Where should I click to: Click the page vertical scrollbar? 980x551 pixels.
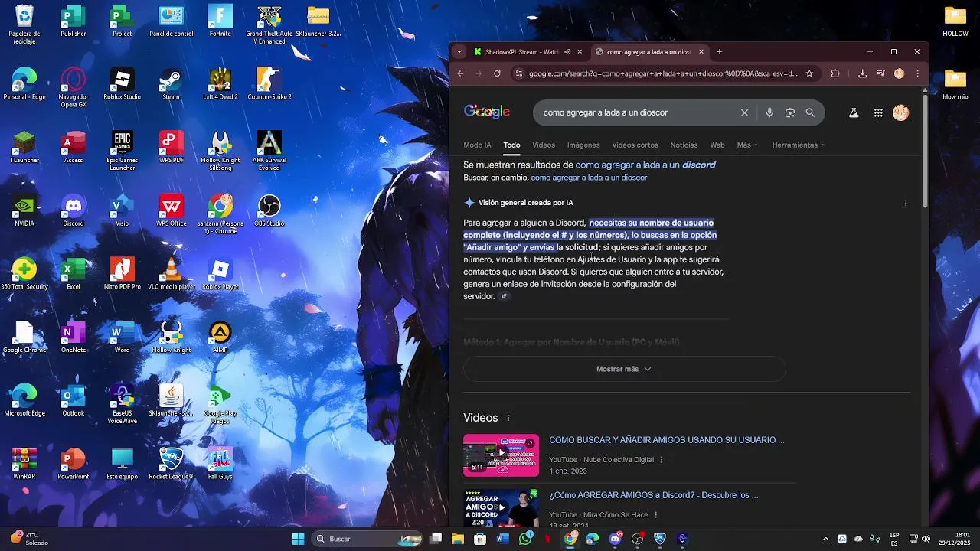924,153
